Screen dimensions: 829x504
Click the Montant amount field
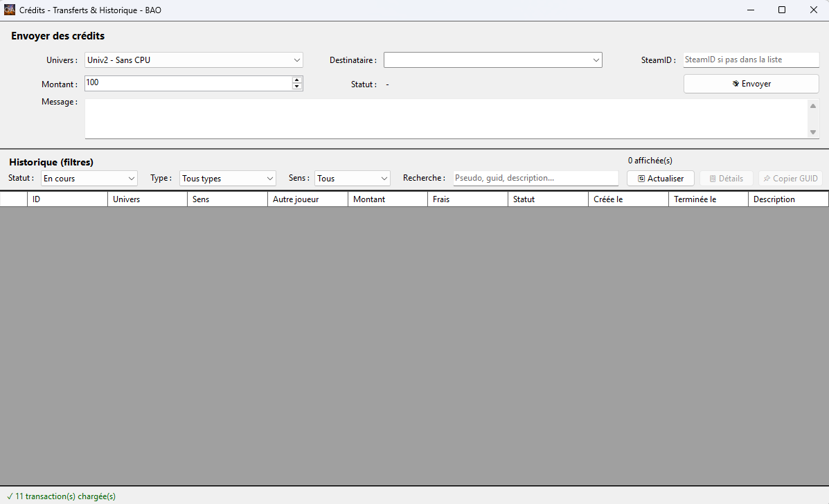click(188, 83)
